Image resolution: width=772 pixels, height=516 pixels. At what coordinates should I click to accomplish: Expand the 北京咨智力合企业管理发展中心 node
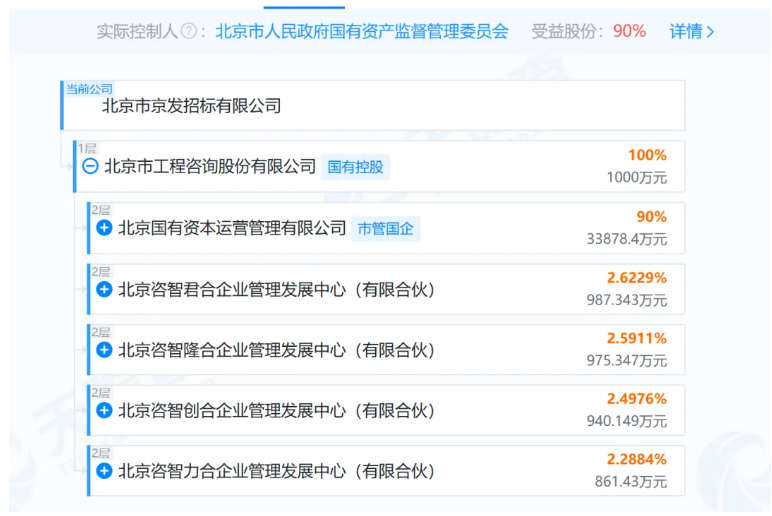point(104,471)
